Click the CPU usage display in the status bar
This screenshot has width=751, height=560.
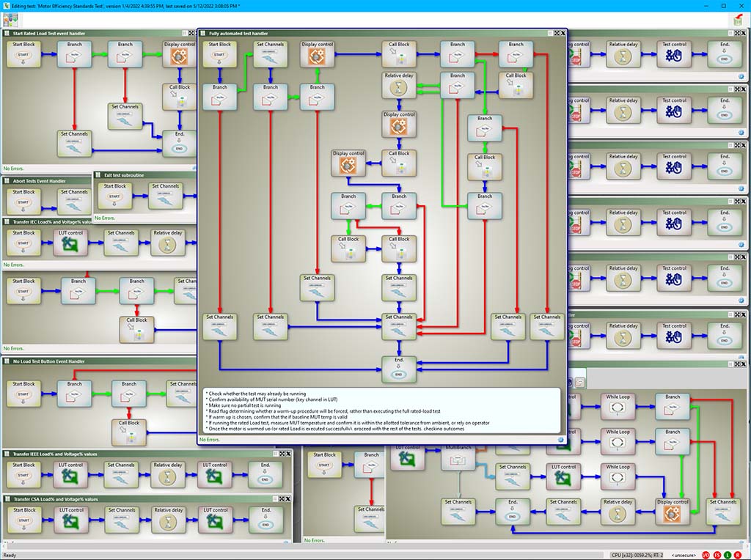[638, 554]
